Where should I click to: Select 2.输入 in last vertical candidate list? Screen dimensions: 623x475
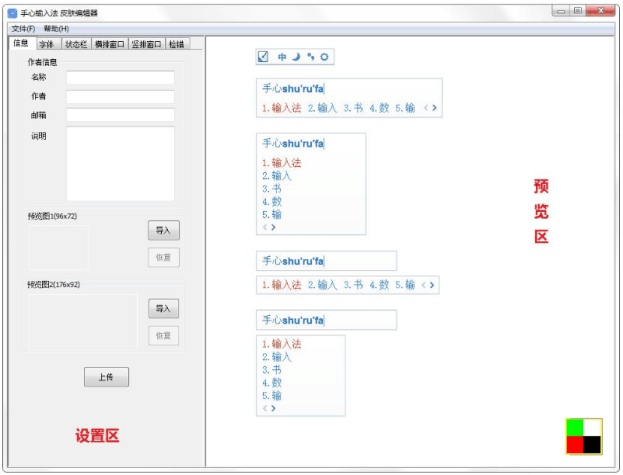point(277,357)
